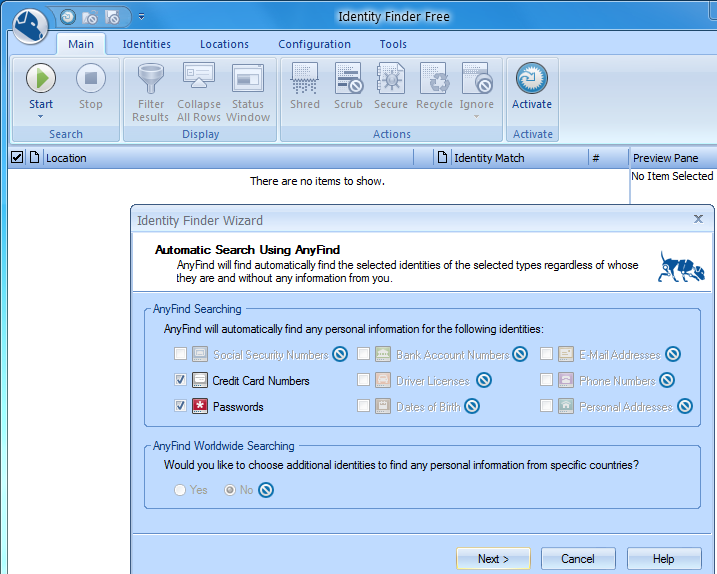
Task: Select the Yes worldwide searching radio
Action: click(x=180, y=490)
